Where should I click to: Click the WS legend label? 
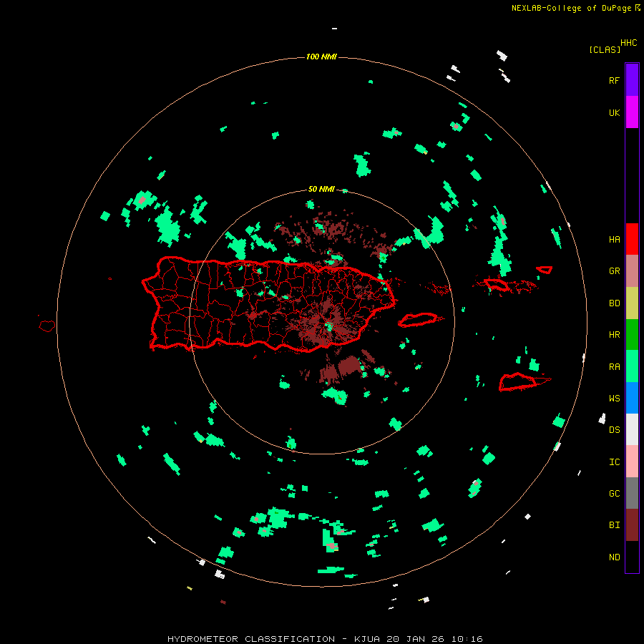(x=614, y=399)
